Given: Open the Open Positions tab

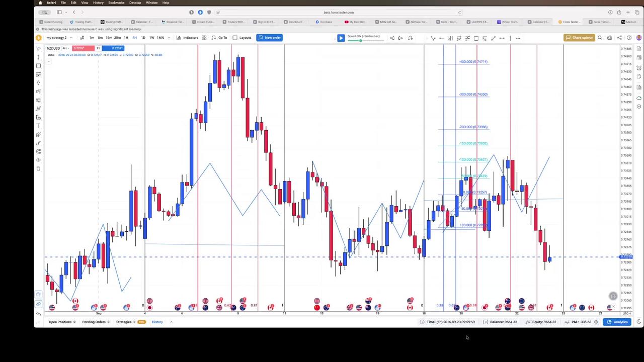Looking at the screenshot, I should tap(62, 322).
